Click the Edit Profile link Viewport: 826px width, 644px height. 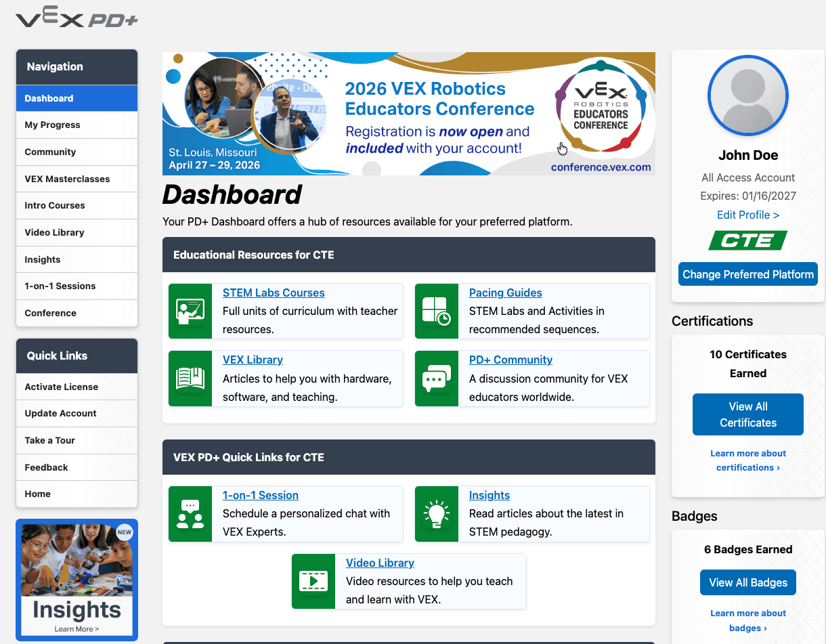pos(748,215)
